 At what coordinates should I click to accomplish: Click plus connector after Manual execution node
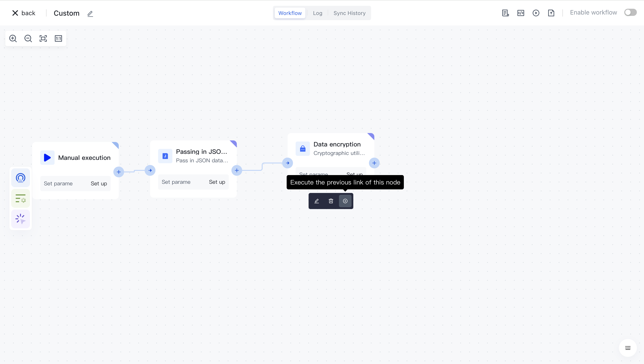[119, 172]
